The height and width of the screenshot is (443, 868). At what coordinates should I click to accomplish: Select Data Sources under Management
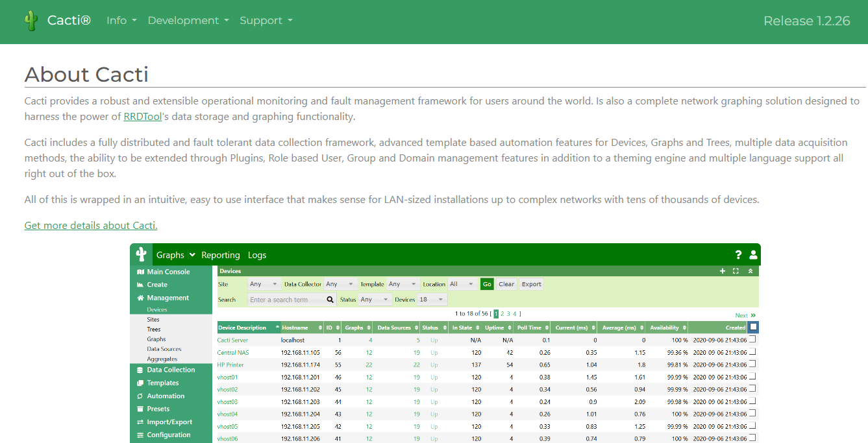pyautogui.click(x=164, y=349)
